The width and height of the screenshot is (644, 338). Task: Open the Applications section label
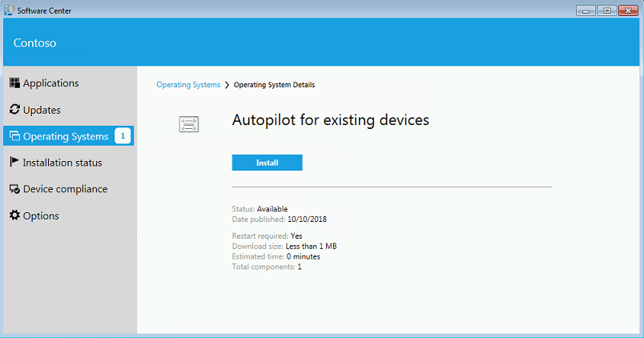51,83
